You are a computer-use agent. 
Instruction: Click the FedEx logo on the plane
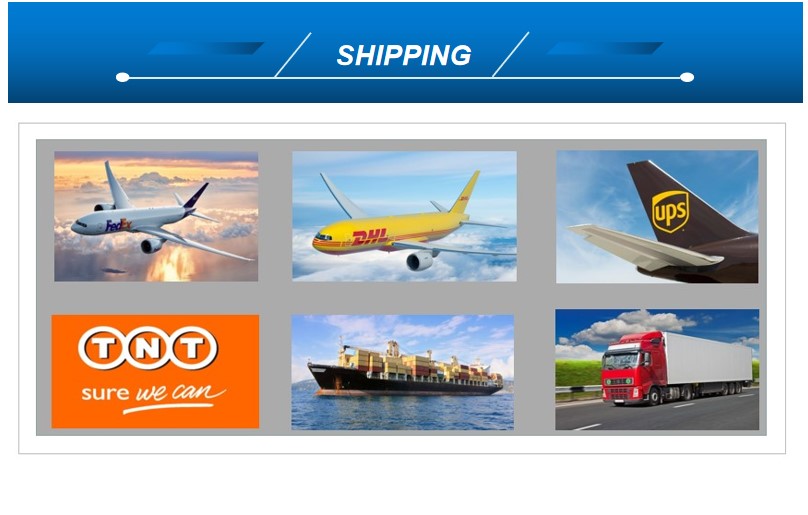point(118,225)
